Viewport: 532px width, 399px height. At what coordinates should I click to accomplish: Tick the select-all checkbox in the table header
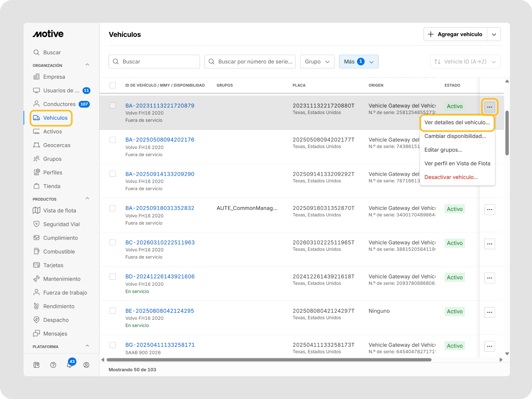(113, 85)
